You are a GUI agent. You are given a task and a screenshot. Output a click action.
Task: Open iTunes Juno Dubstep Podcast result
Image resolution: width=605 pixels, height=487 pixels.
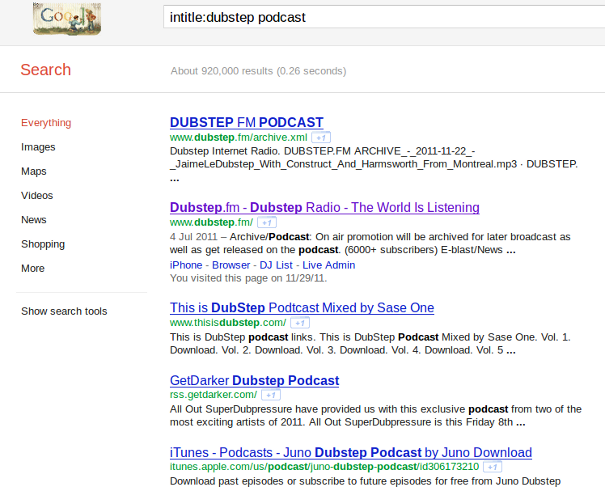point(351,452)
